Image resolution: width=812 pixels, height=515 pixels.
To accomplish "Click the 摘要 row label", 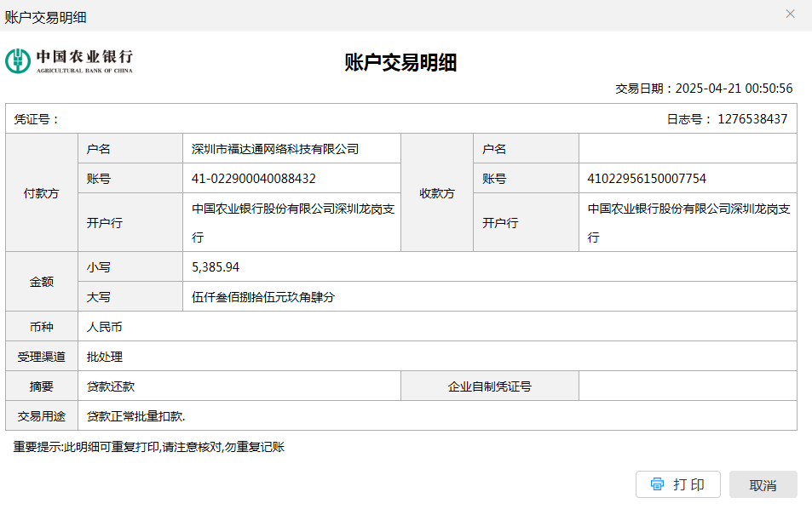I will click(42, 386).
